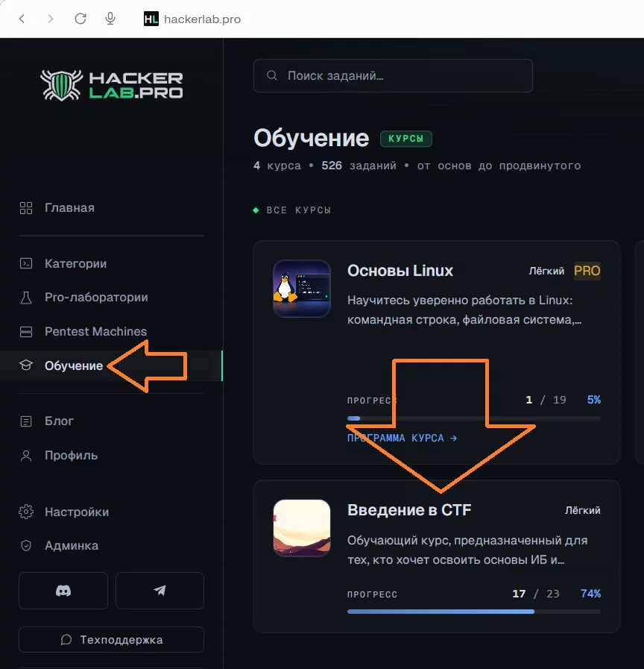Click the Pentest Machines server icon
This screenshot has height=669, width=644.
click(x=26, y=331)
